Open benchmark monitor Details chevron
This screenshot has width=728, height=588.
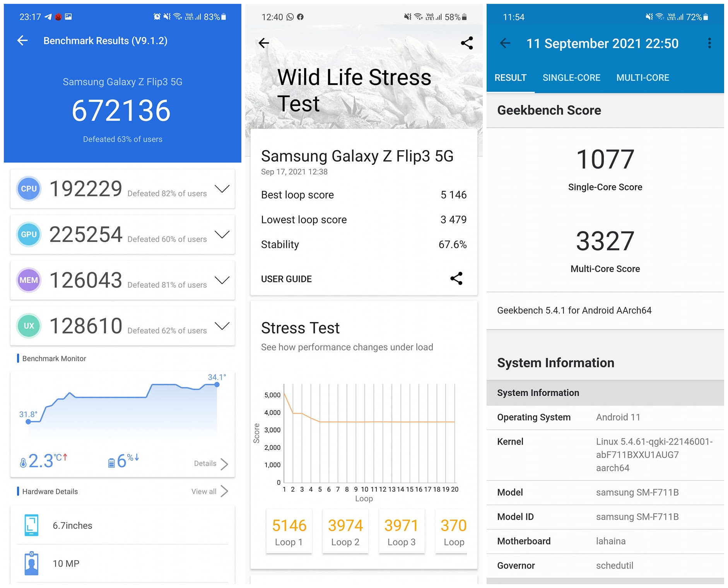click(224, 464)
